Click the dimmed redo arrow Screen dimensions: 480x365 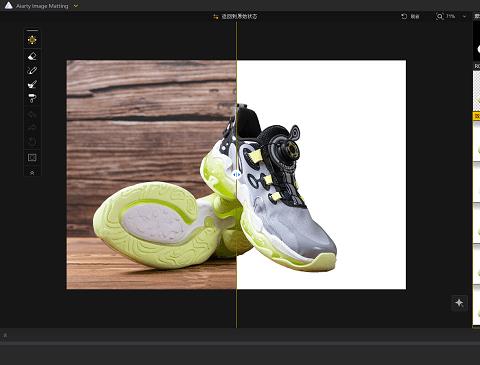pos(32,127)
